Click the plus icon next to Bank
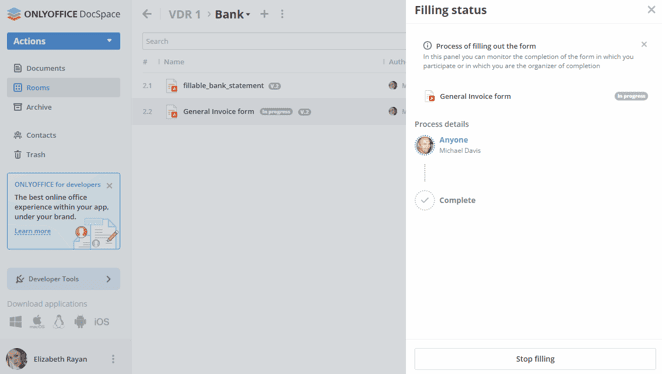Image resolution: width=662 pixels, height=374 pixels. [x=264, y=14]
